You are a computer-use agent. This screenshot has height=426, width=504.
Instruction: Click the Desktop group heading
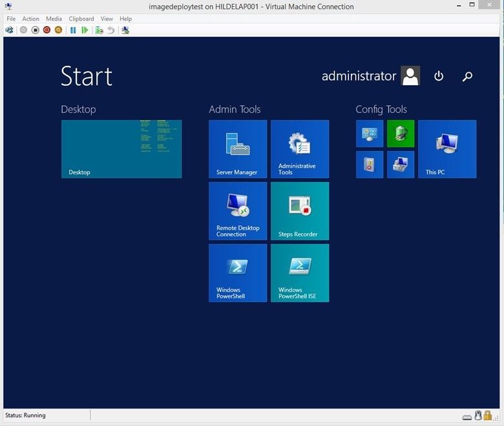[x=78, y=110]
